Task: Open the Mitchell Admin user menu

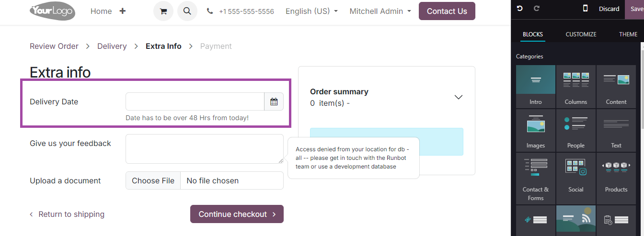Action: point(380,11)
